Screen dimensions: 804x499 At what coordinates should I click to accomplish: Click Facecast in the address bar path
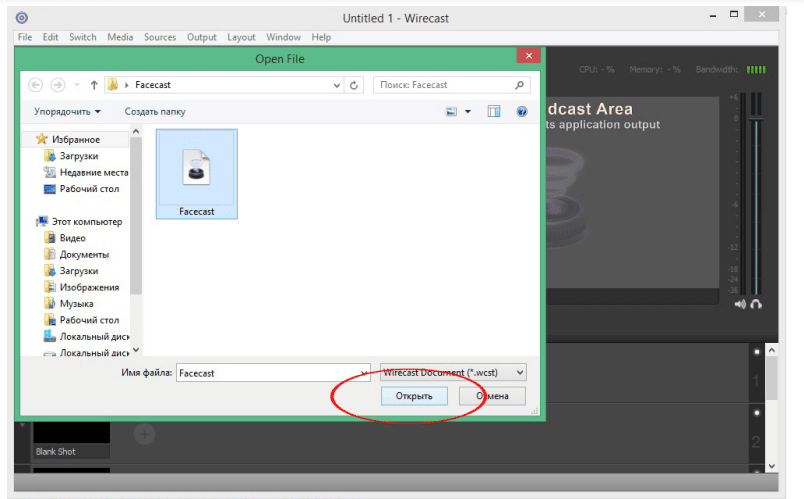[x=153, y=85]
